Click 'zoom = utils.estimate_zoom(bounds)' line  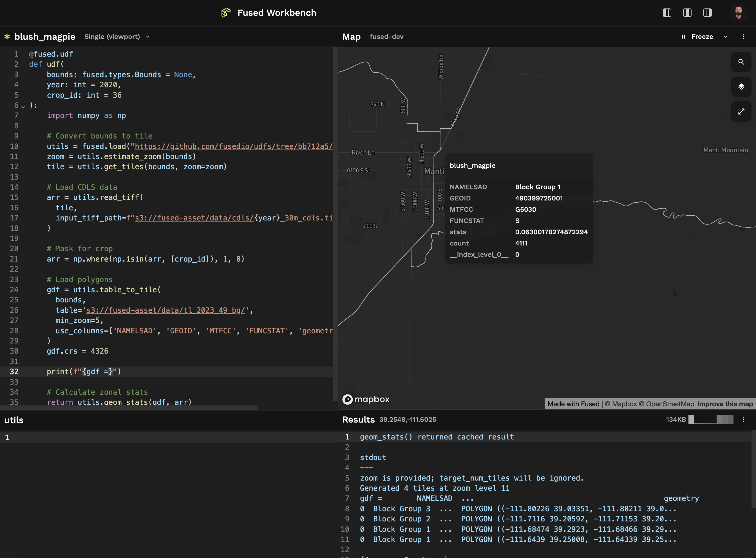pos(121,156)
